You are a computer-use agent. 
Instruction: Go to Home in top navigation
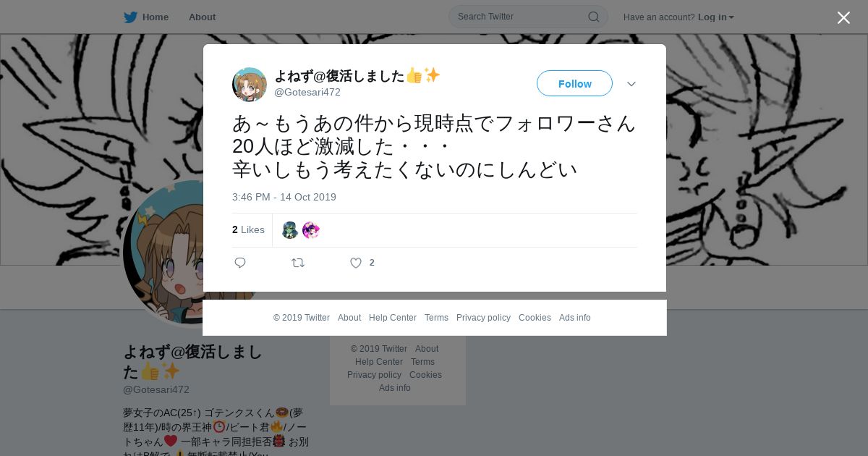coord(155,17)
